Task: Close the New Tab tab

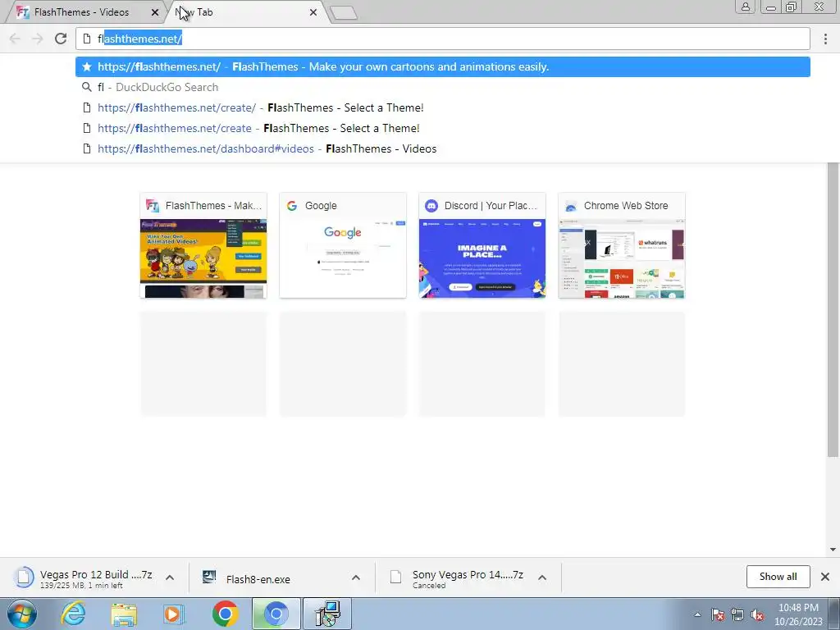Action: click(x=313, y=12)
